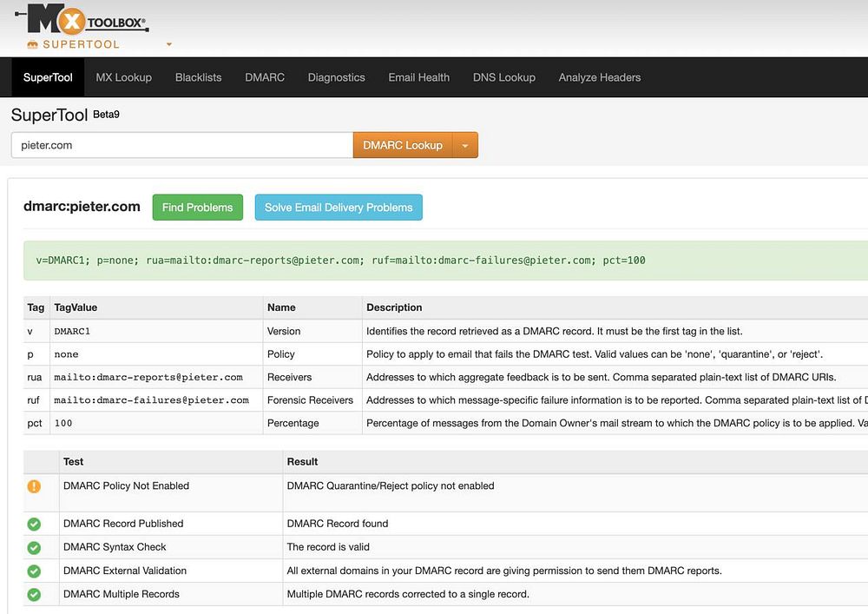Click the green Find Problems button
868x614 pixels.
(197, 208)
